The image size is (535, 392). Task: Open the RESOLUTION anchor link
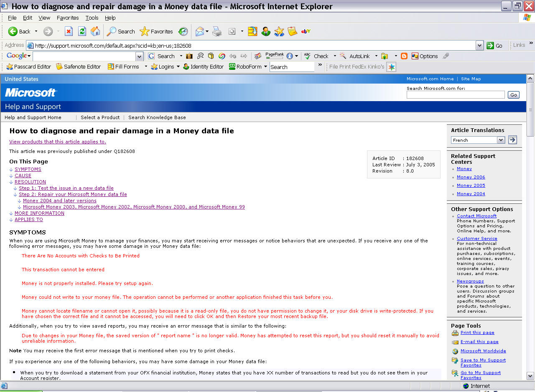(x=30, y=182)
